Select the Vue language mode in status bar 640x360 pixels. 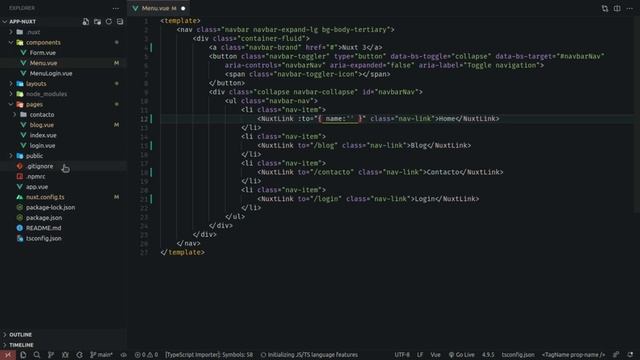[x=436, y=355]
